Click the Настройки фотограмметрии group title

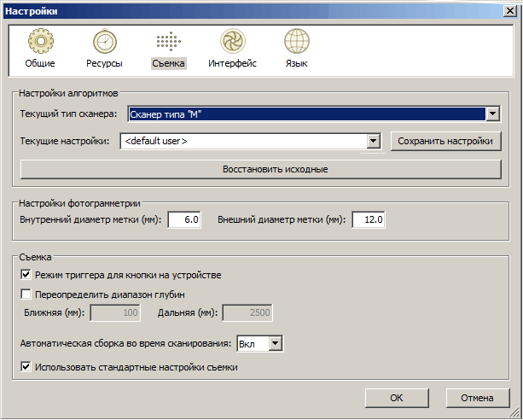[79, 203]
